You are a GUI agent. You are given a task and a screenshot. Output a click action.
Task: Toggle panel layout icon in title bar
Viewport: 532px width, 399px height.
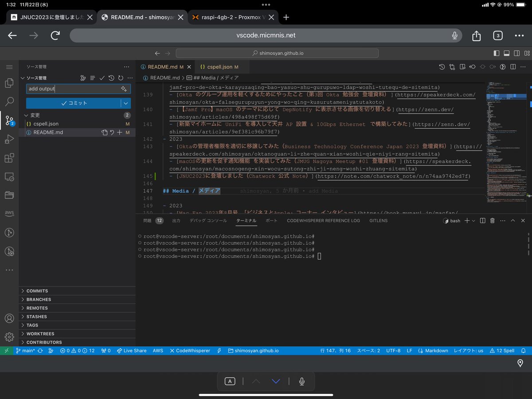[507, 53]
